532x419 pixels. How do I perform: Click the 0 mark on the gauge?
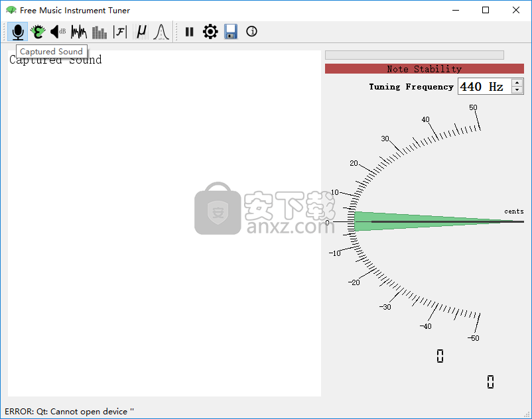coord(328,223)
